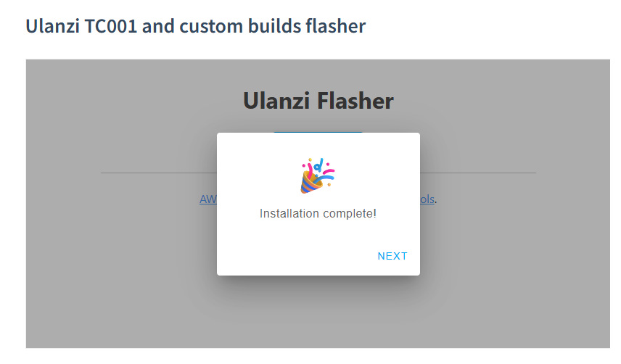The height and width of the screenshot is (364, 621).
Task: Open the partially hidden 'AW' link
Action: (208, 199)
